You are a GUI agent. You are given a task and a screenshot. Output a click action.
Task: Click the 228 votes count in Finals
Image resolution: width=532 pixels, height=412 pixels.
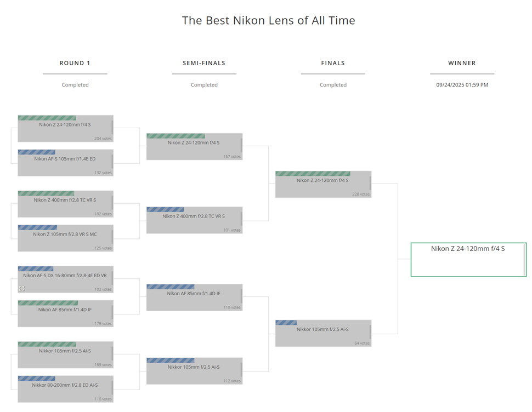[x=361, y=194]
